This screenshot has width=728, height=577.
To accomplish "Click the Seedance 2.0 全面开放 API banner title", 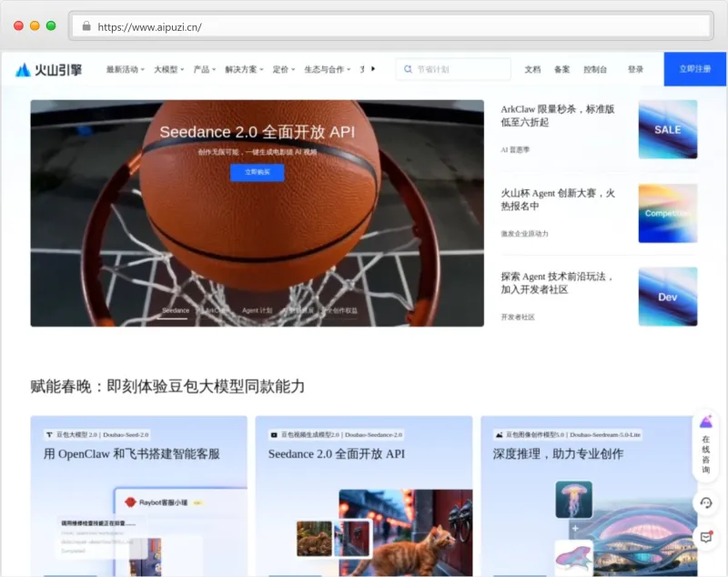I will coord(258,132).
